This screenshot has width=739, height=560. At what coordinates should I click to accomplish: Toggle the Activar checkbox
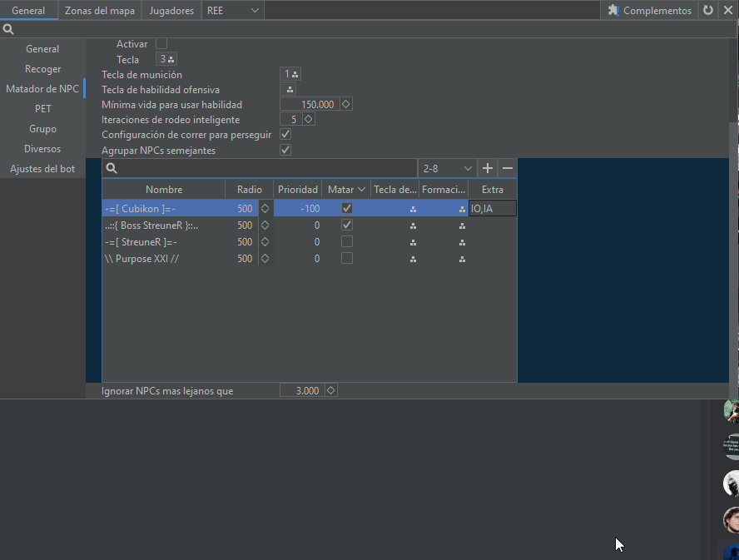161,43
